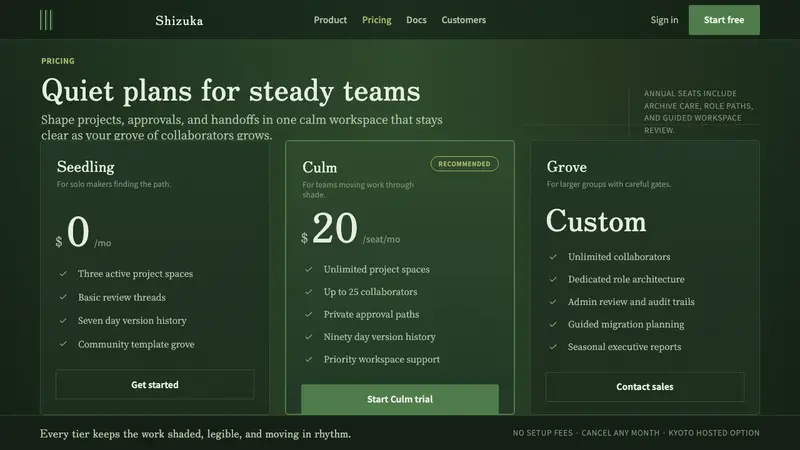The width and height of the screenshot is (800, 450).
Task: Click checkmark beside Unlimited collaborators
Action: pyautogui.click(x=553, y=257)
